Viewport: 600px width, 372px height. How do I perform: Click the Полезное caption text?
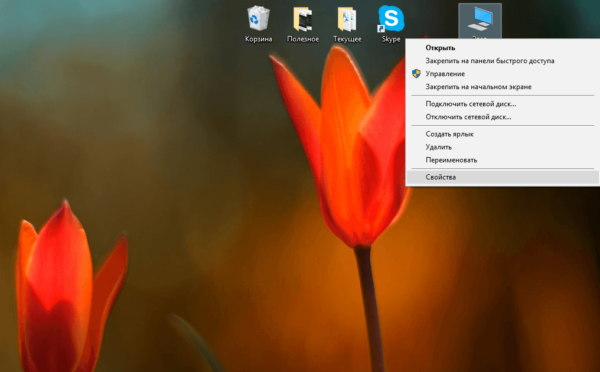click(303, 39)
